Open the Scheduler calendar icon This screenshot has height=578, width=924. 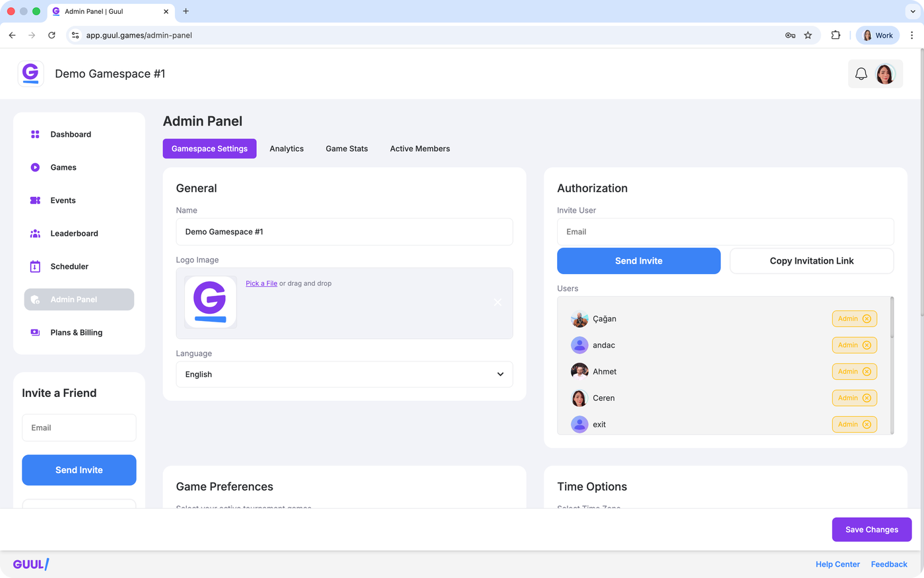click(x=36, y=266)
